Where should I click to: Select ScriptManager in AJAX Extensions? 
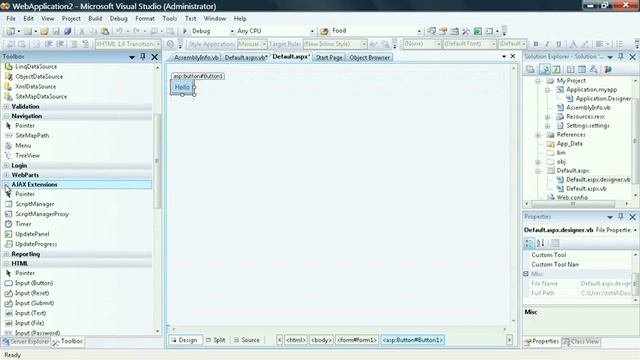coord(35,204)
